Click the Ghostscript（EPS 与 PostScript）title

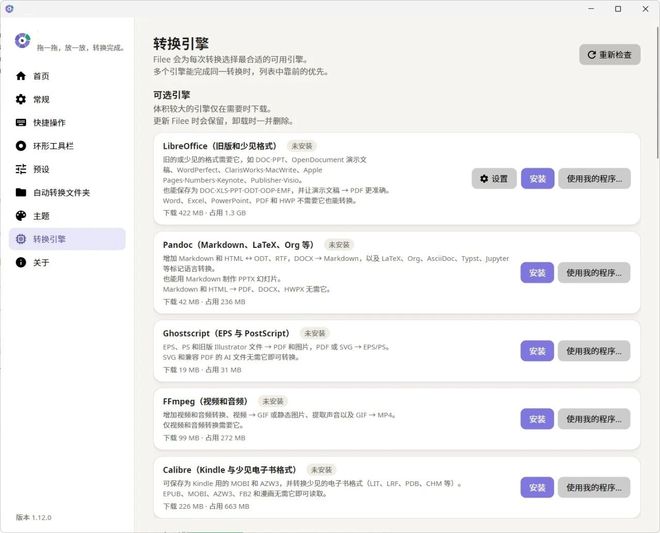pos(228,333)
